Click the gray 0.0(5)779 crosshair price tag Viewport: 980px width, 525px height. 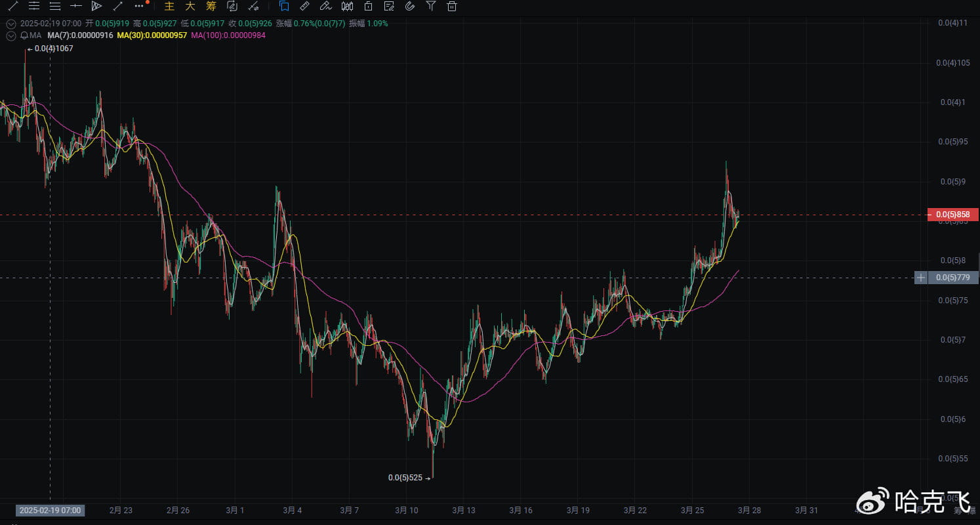953,278
